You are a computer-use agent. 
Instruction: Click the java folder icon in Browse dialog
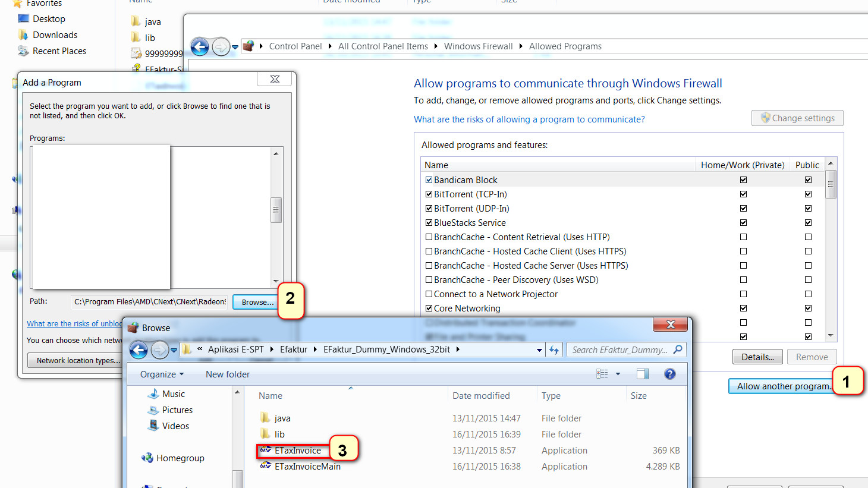tap(266, 418)
